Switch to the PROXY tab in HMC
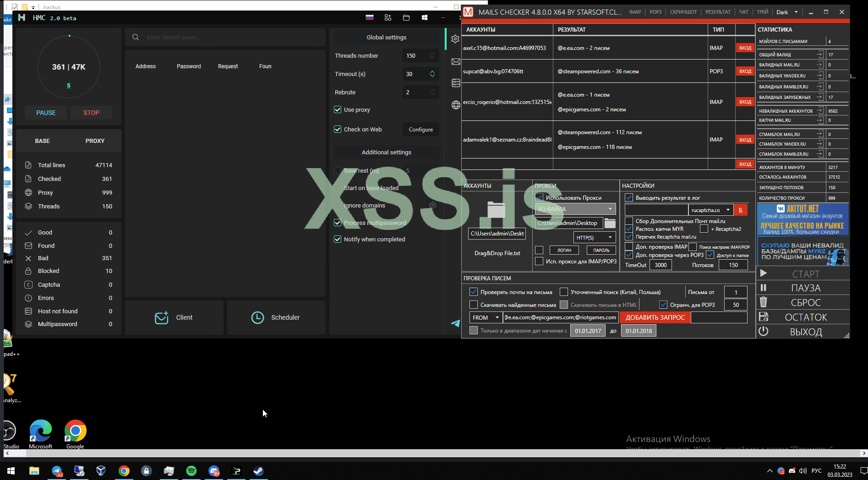Screen dimensions: 868x480 (x=95, y=141)
